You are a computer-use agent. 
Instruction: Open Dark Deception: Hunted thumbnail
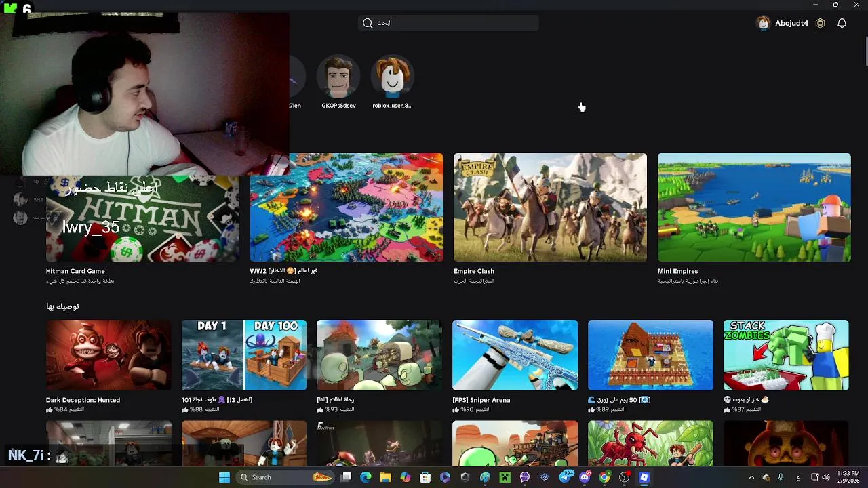[x=108, y=355]
